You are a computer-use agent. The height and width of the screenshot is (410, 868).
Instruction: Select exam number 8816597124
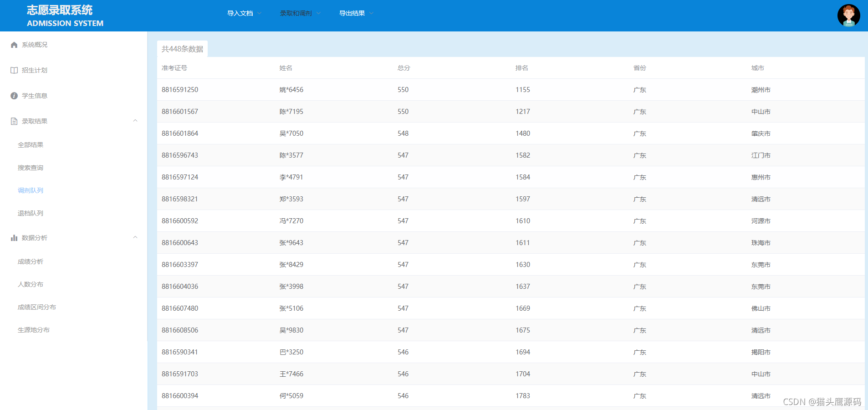[x=180, y=177]
